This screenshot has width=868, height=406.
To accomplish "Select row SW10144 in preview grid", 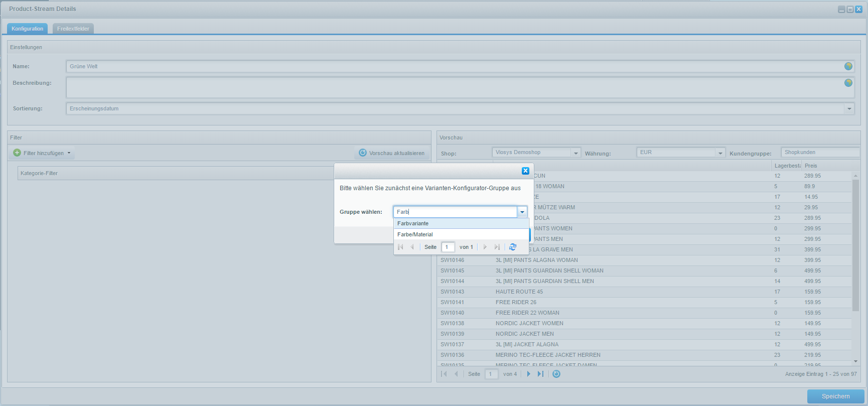I will tap(644, 281).
